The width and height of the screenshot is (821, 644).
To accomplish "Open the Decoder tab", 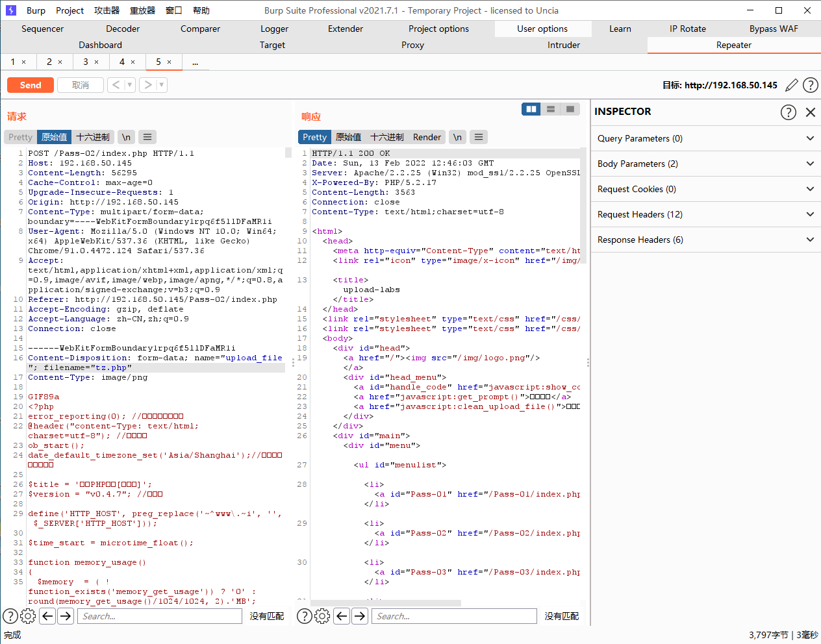I will coord(123,29).
